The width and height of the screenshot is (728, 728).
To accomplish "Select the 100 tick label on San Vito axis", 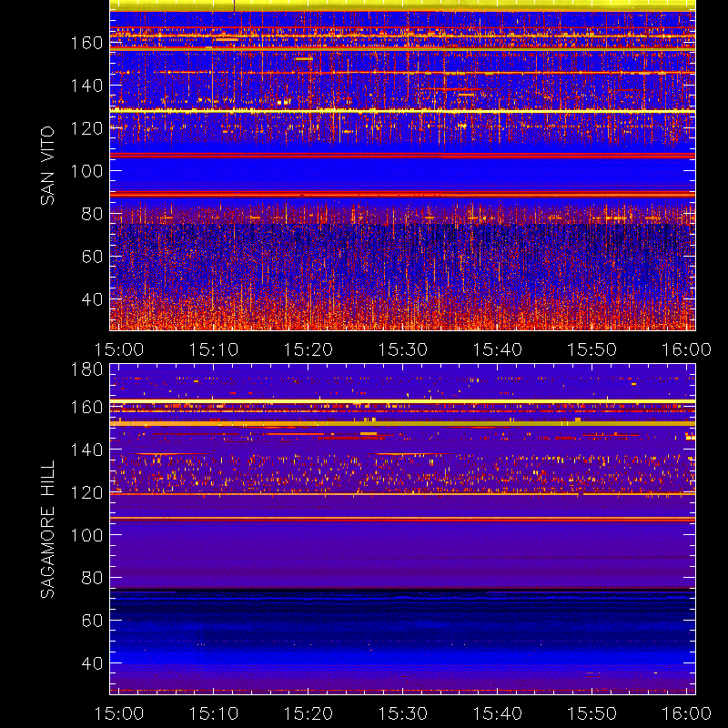I will pos(86,171).
